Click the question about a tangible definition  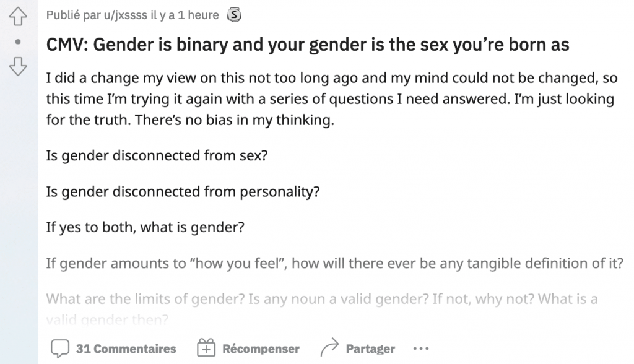335,263
